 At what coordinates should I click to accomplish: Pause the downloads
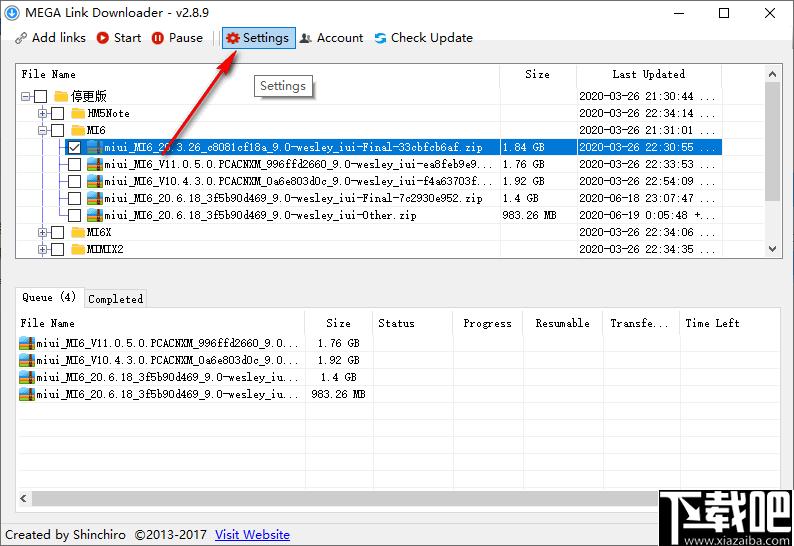(177, 38)
